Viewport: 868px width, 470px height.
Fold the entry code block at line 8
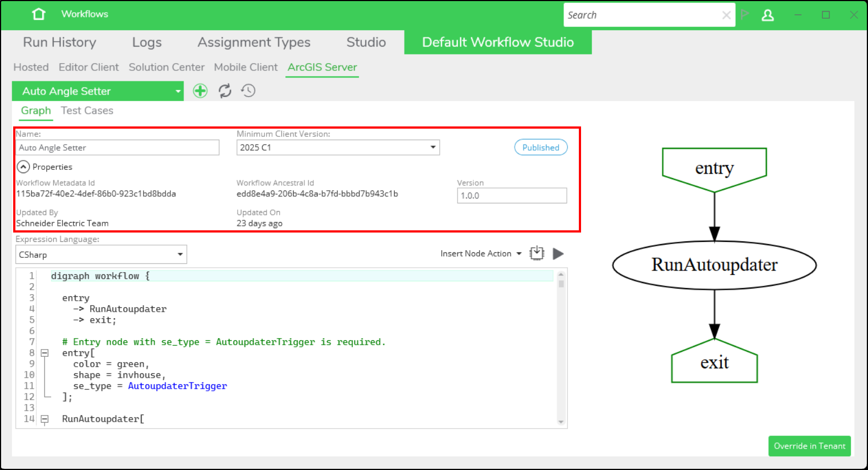(45, 353)
